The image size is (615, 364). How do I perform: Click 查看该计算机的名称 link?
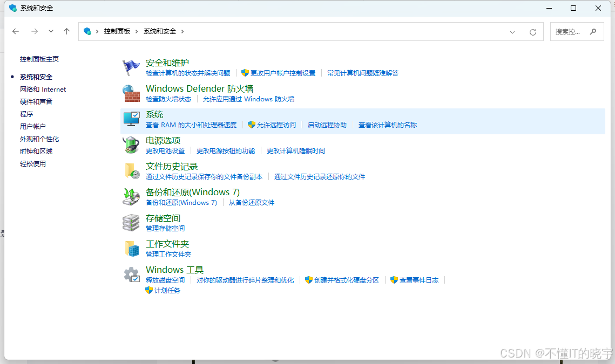point(388,125)
